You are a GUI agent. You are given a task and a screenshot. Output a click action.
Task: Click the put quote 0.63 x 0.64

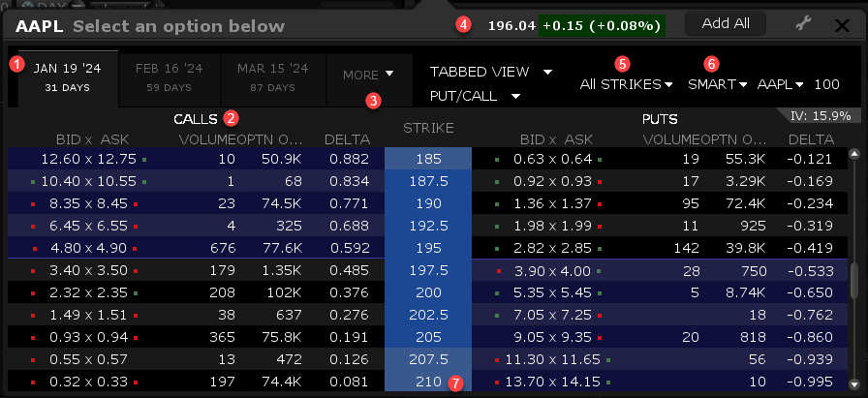coord(552,159)
